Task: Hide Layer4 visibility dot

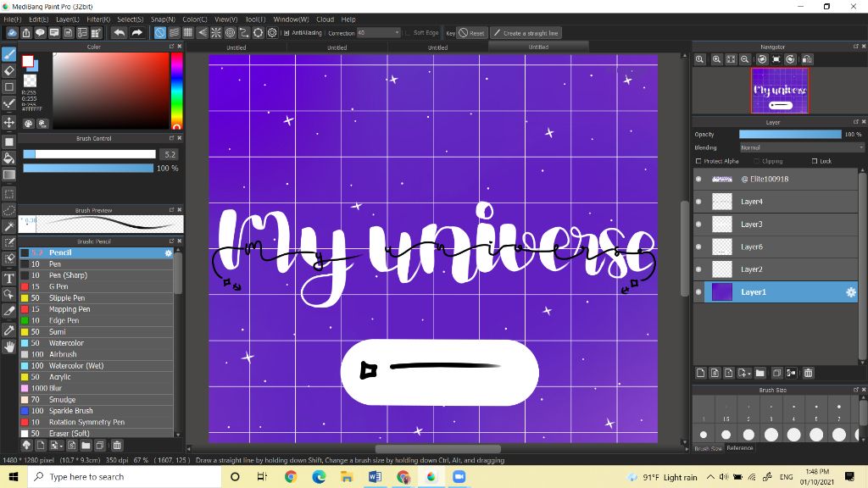Action: click(x=698, y=202)
